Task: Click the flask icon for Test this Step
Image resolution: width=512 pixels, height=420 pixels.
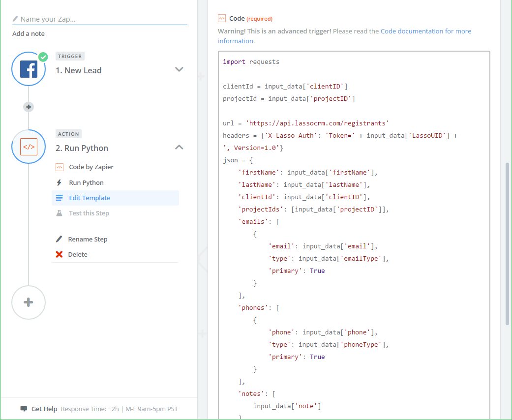Action: click(59, 213)
